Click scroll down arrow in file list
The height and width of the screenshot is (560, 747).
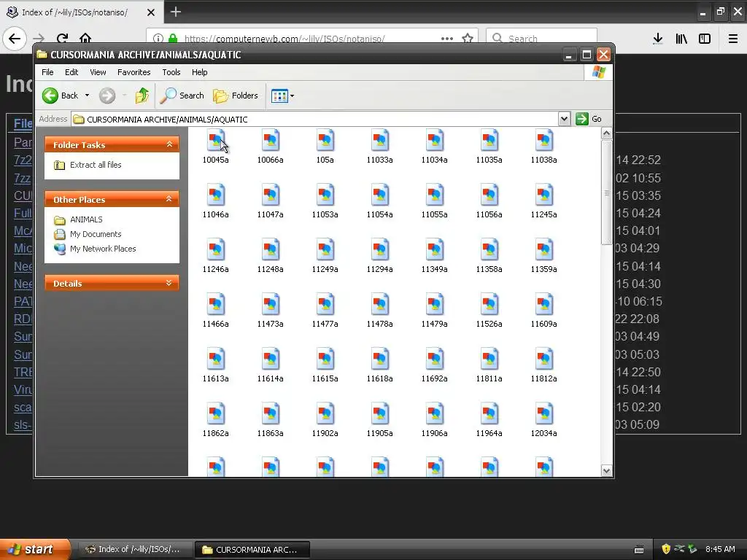[606, 470]
